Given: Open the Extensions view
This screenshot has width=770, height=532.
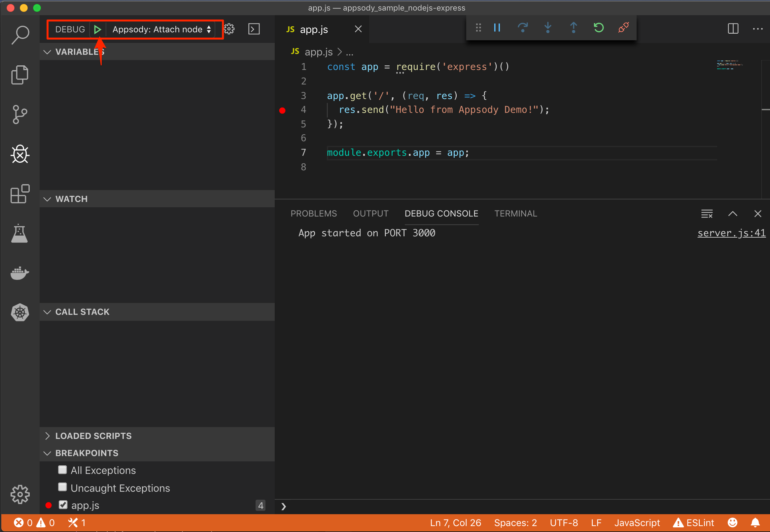Looking at the screenshot, I should click(x=20, y=194).
